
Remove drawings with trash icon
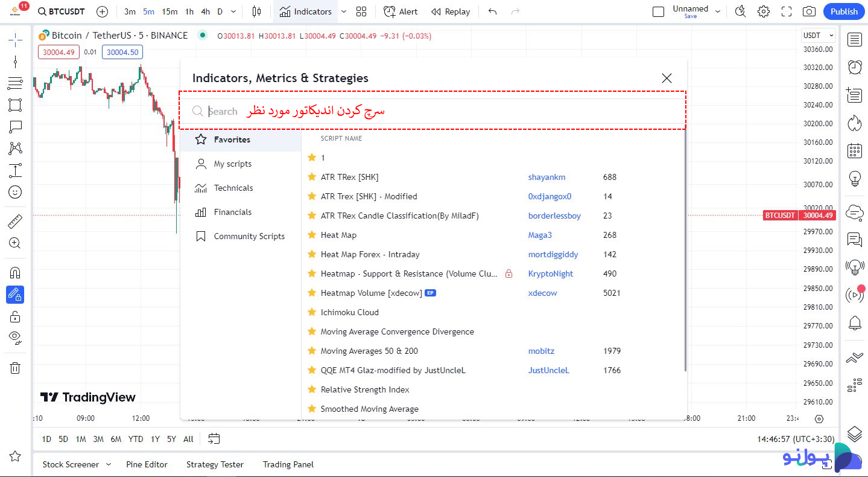pyautogui.click(x=15, y=368)
